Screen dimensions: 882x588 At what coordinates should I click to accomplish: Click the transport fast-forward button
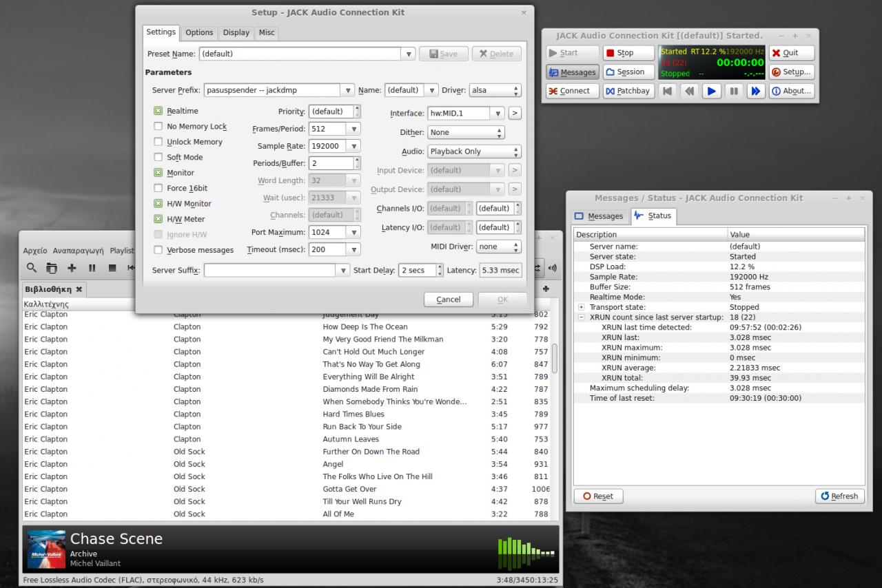pyautogui.click(x=756, y=91)
